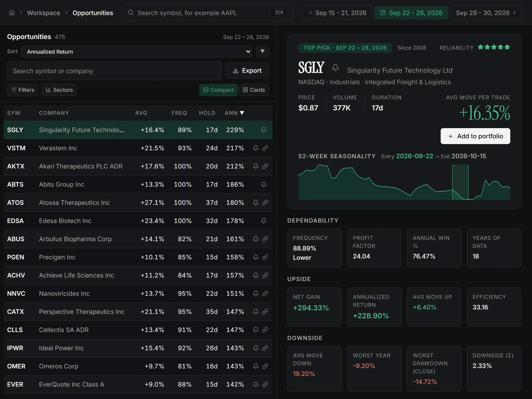Click the bell alert icon next to SGLY heading
This screenshot has height=399, width=532.
coord(335,68)
